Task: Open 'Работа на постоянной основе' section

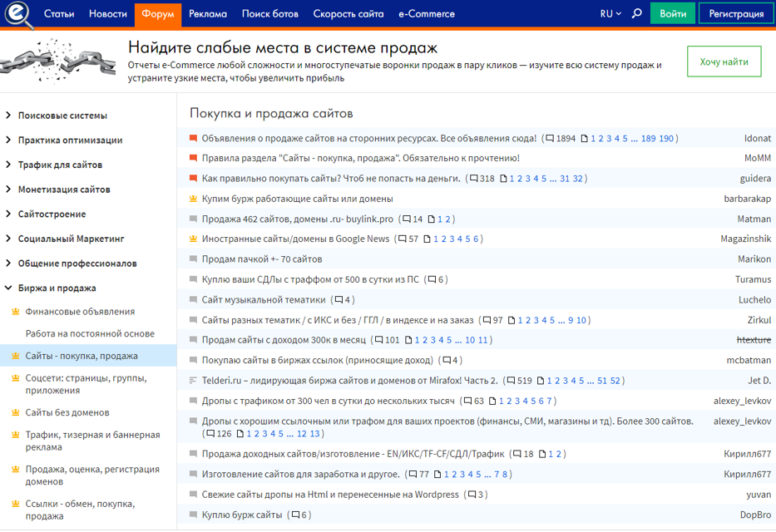Action: [x=90, y=333]
